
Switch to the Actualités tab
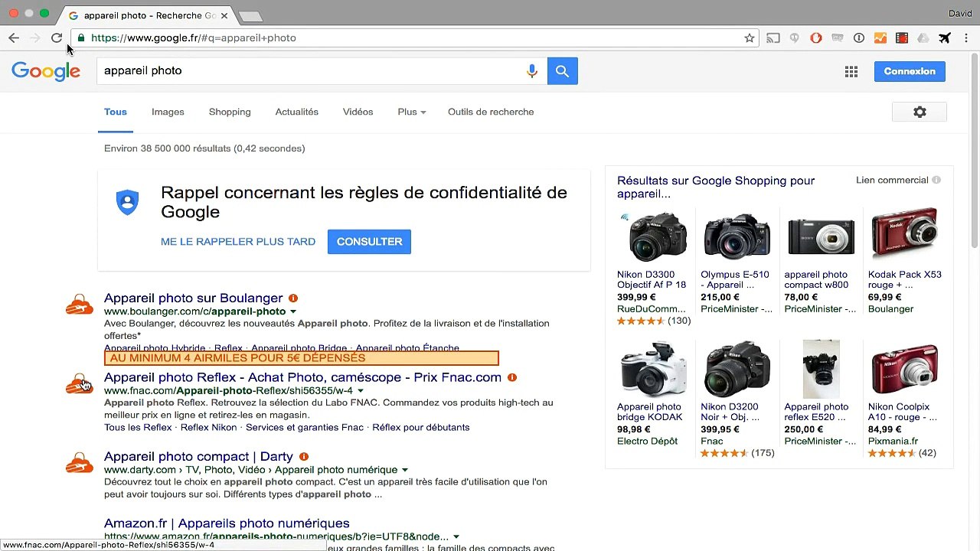(x=297, y=112)
